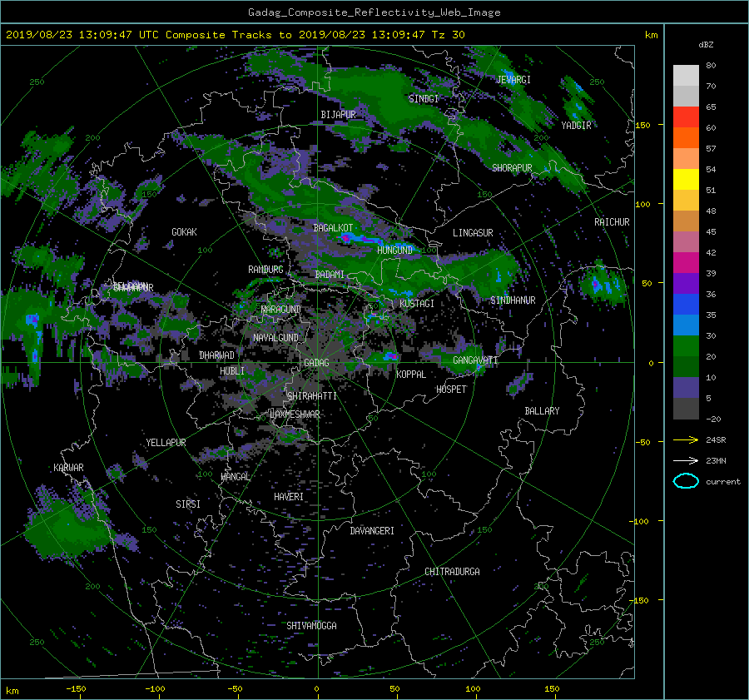
Task: Click the RAMDURG city label
Action: click(265, 270)
